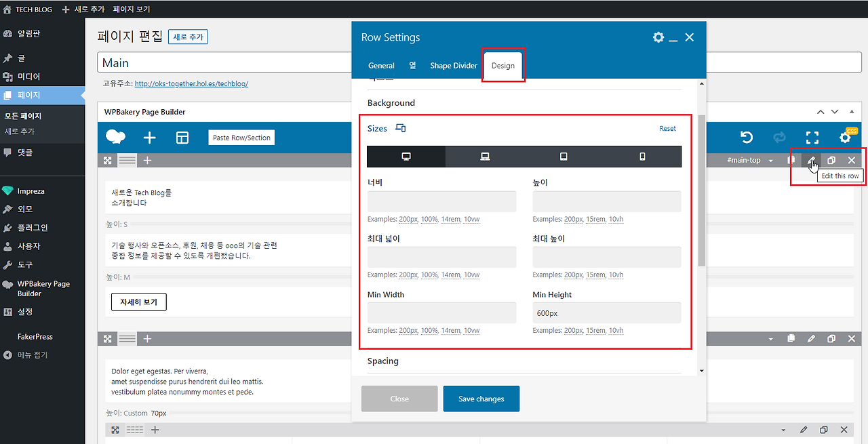Open the permalink oks-together.hol.es/techblog
Screen dimensions: 868x444
191,84
